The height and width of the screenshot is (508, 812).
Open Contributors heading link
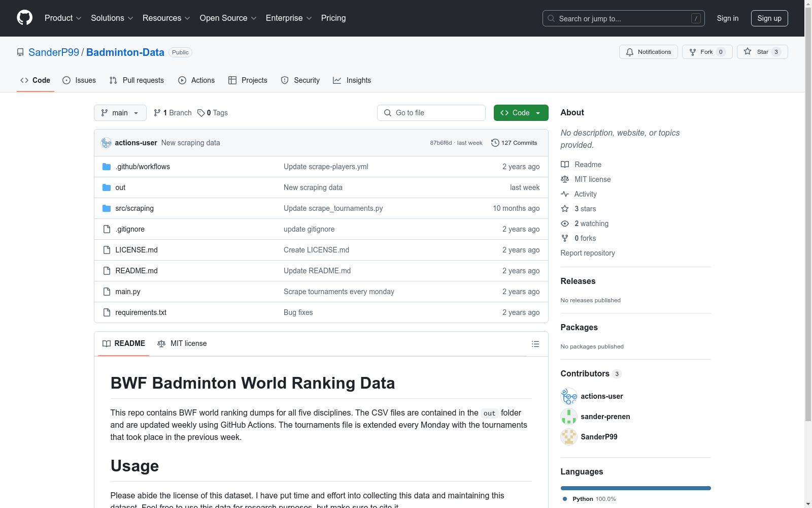pyautogui.click(x=591, y=373)
